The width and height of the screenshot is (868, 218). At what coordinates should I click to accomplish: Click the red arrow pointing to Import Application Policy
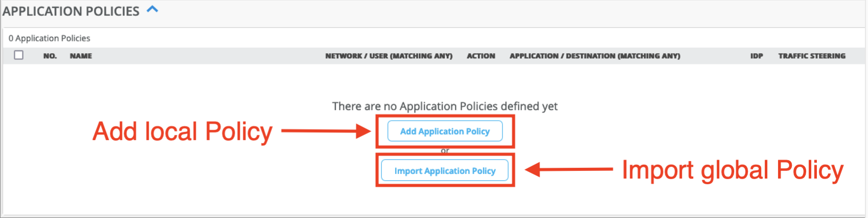click(x=568, y=169)
